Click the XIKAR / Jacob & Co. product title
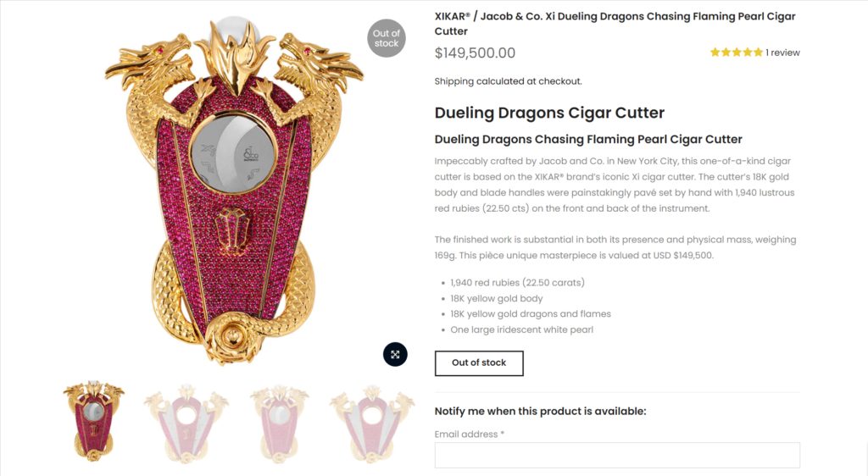The width and height of the screenshot is (868, 476). (615, 24)
